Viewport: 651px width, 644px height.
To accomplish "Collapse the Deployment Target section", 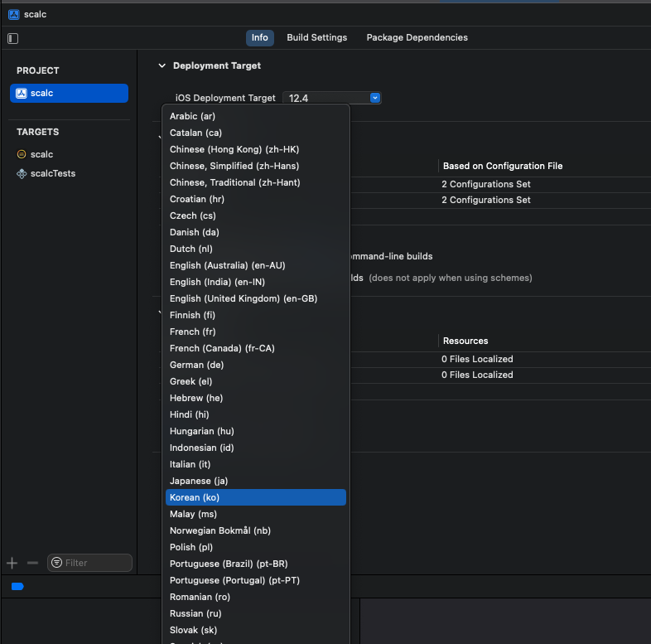I will click(162, 65).
